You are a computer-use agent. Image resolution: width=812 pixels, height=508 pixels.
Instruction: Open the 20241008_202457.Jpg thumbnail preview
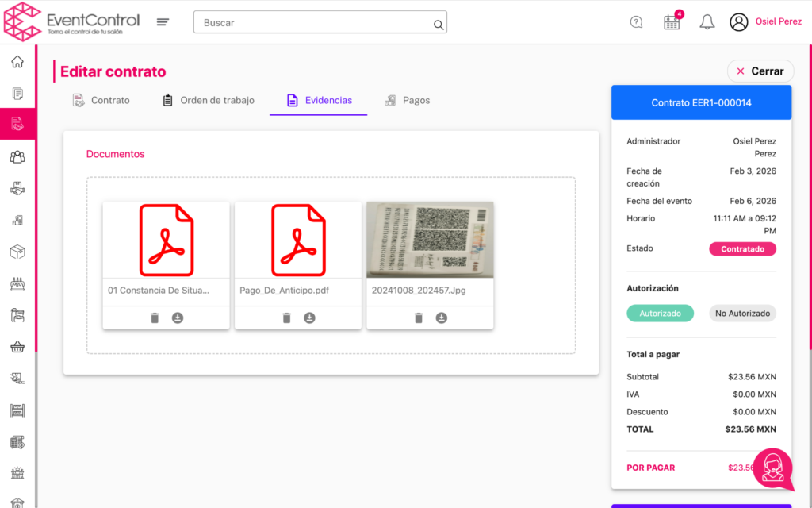click(x=430, y=240)
